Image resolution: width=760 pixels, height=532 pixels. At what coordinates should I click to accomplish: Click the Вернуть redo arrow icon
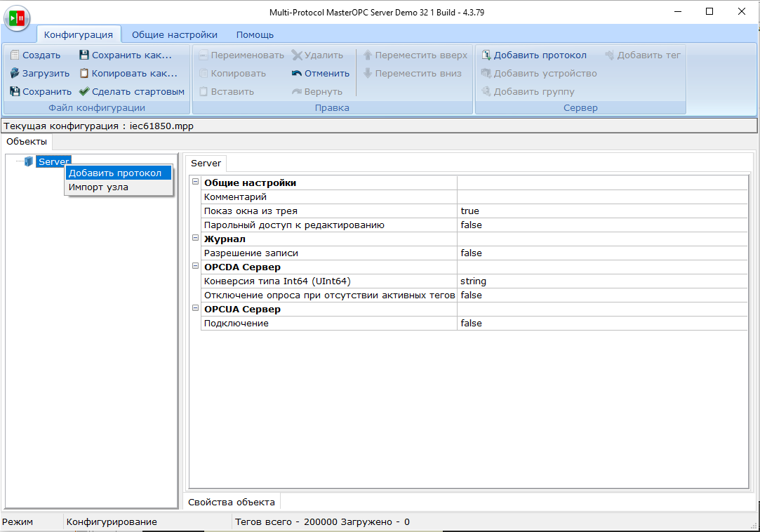click(x=297, y=91)
